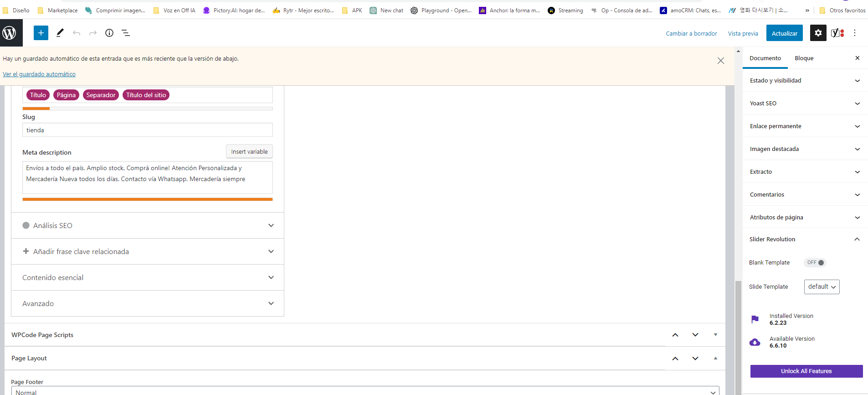Expand the Atributos de página panel
The width and height of the screenshot is (868, 395).
point(805,217)
